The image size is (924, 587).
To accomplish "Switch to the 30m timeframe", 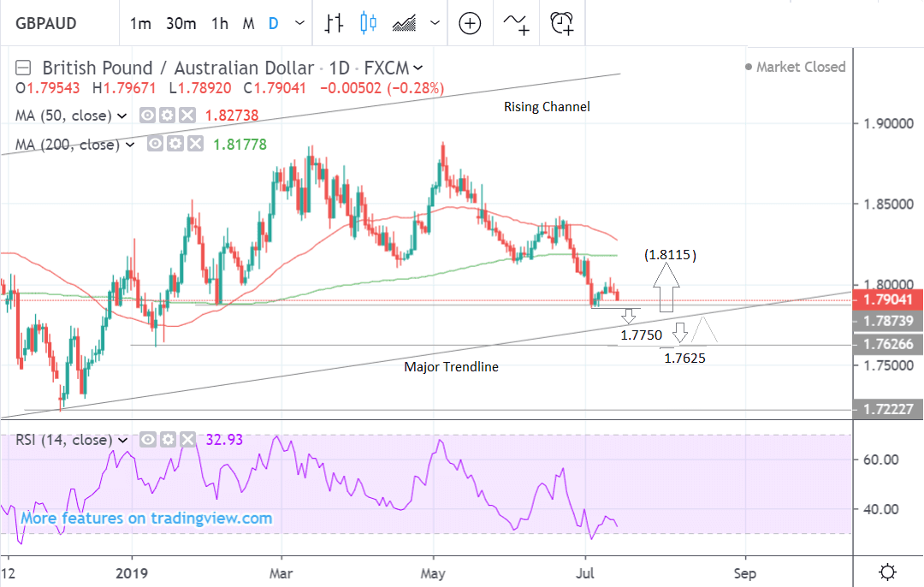I will click(181, 24).
